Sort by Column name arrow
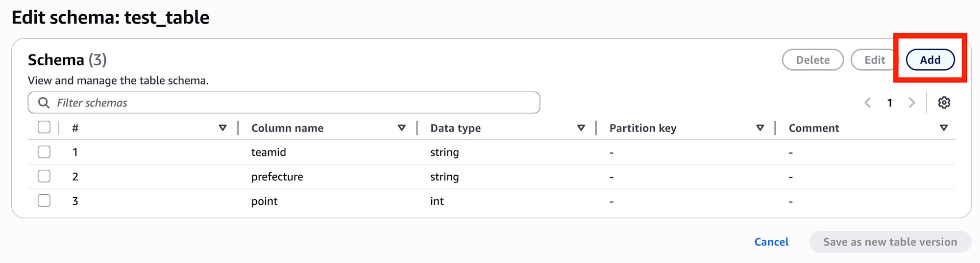Screen dimensions: 980x263 click(x=402, y=128)
